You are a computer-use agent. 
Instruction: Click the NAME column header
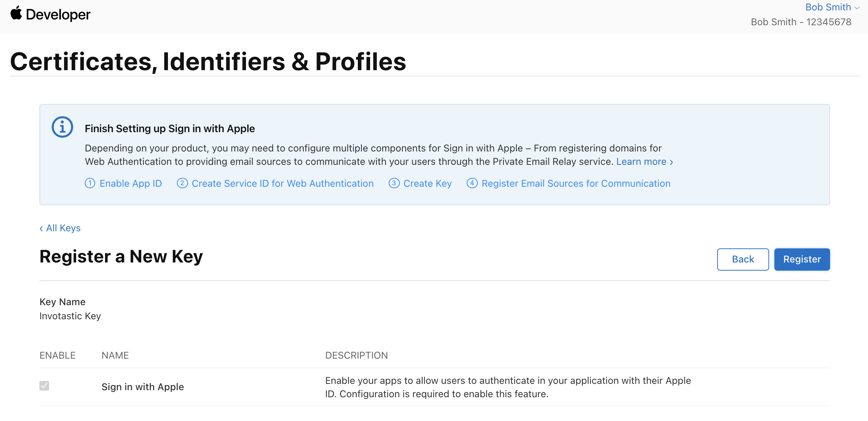[115, 355]
